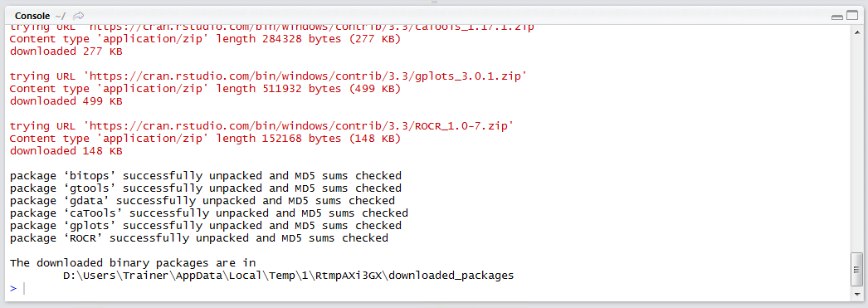Click the downloaded_packages temp path line
The width and height of the screenshot is (868, 308).
tap(289, 276)
